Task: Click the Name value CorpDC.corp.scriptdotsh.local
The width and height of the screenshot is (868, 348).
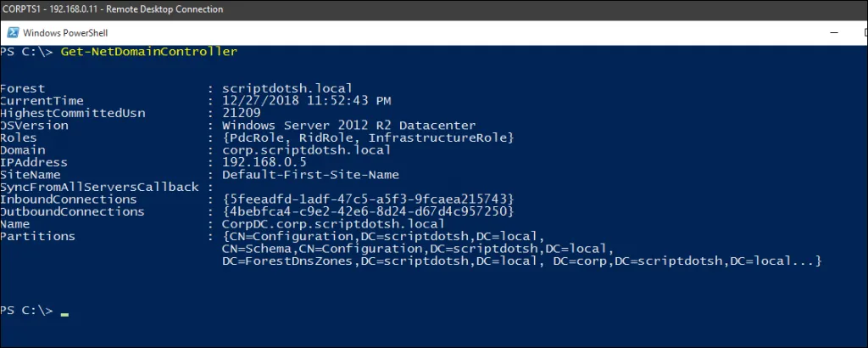Action: (x=333, y=224)
